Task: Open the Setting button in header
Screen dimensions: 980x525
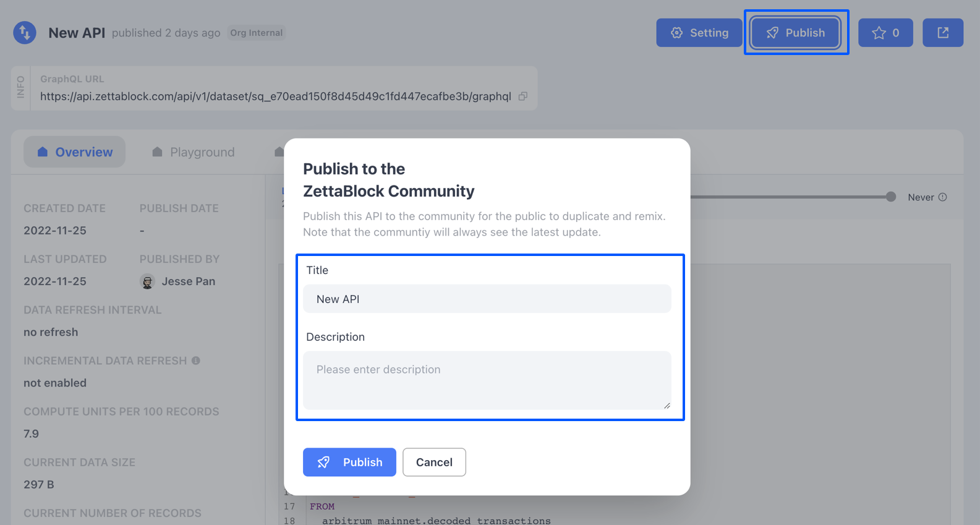Action: pyautogui.click(x=699, y=33)
